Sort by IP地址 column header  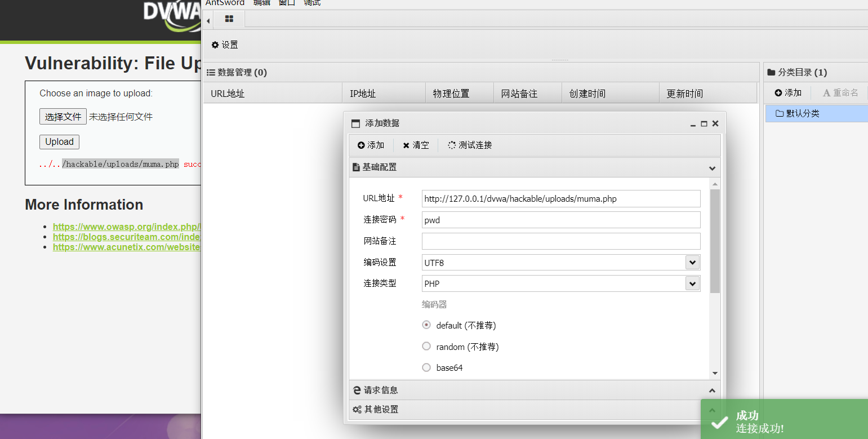pyautogui.click(x=384, y=93)
